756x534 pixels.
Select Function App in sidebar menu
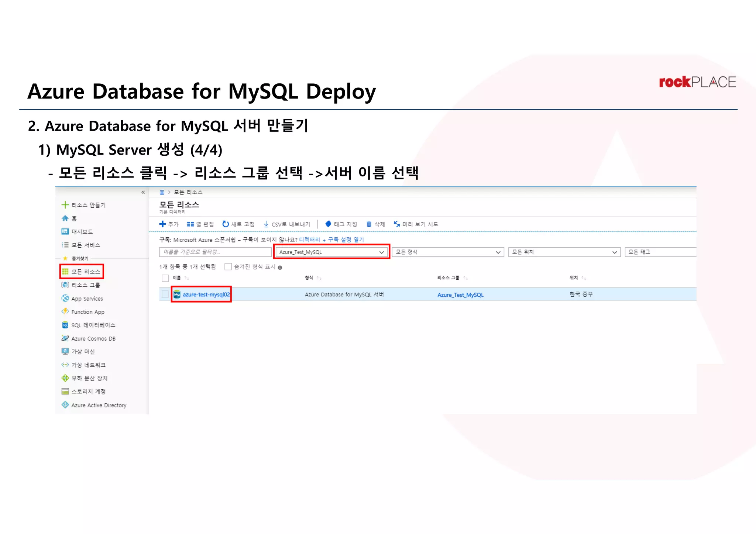point(88,312)
